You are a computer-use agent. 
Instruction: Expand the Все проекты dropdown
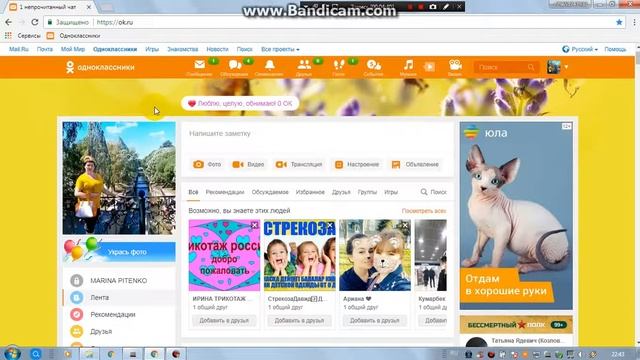coord(280,49)
